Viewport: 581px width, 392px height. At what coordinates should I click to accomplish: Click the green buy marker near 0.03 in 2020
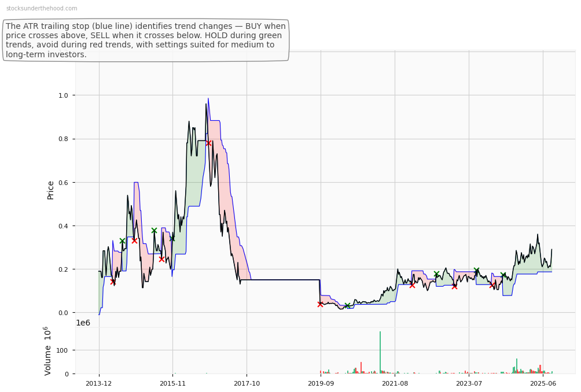(347, 305)
